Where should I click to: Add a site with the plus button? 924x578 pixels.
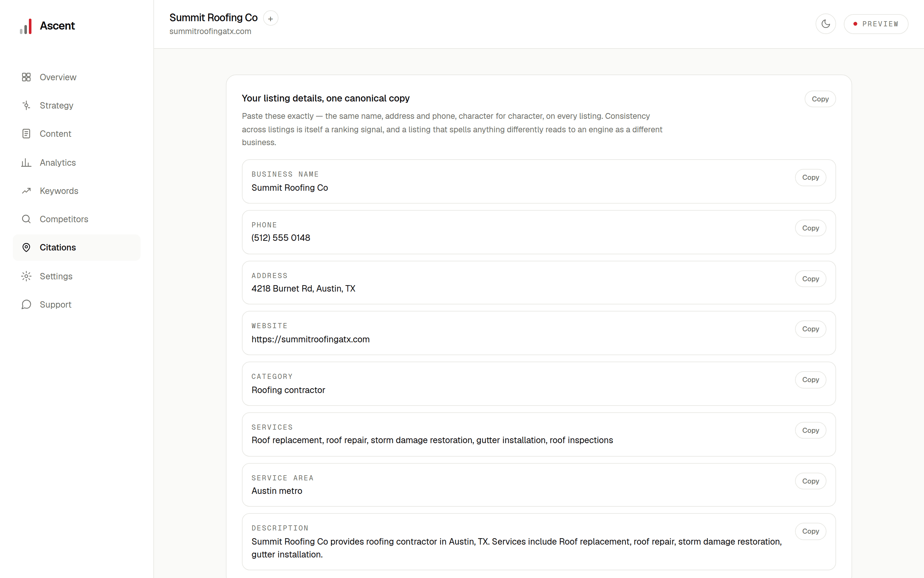[270, 18]
